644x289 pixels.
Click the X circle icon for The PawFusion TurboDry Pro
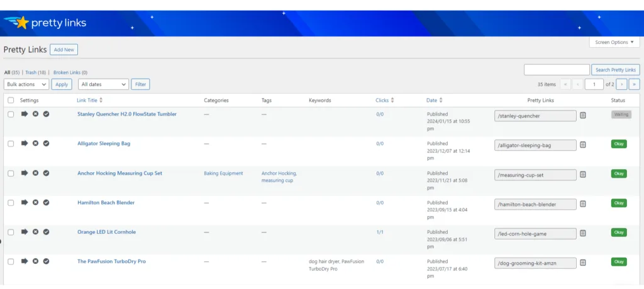(35, 261)
